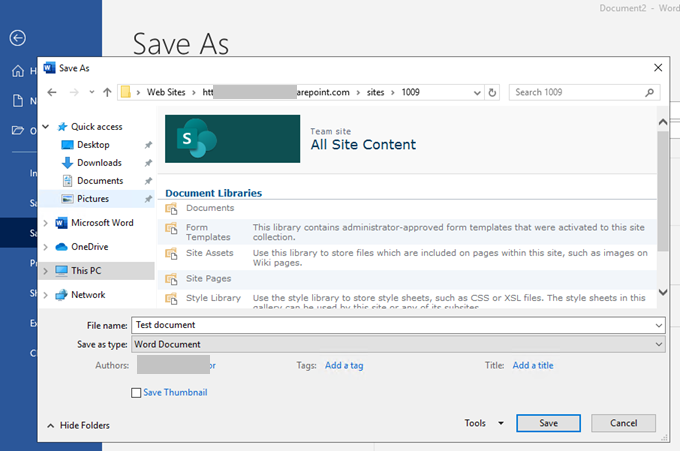Open Pictures in navigation pane
Image resolution: width=680 pixels, height=451 pixels.
[x=93, y=199]
